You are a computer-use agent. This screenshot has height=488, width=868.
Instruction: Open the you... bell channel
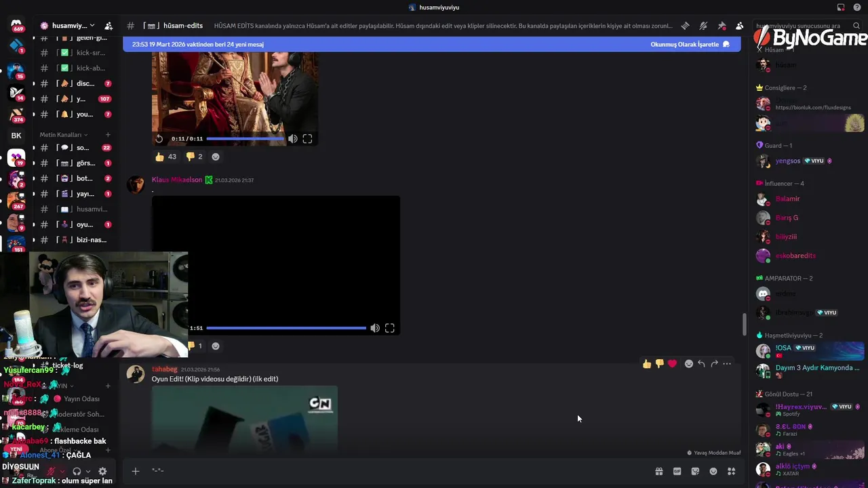[76, 115]
